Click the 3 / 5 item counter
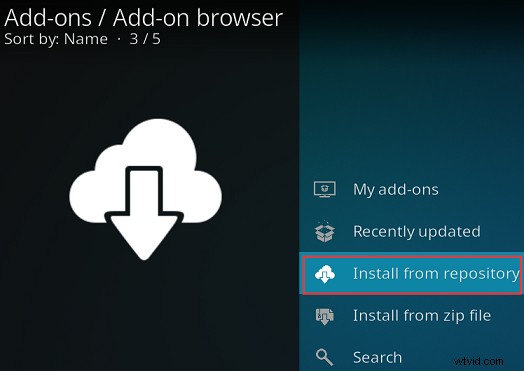Screen dimensions: 524x371 145,39
